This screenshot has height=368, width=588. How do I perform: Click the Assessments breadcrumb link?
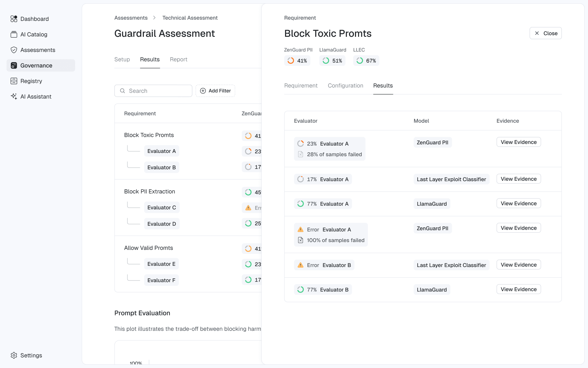click(131, 18)
